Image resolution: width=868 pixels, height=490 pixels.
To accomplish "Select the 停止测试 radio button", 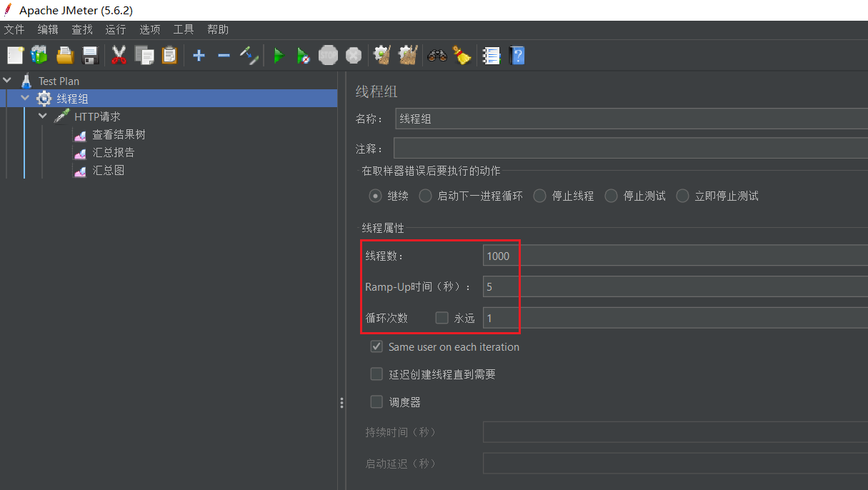I will click(611, 196).
